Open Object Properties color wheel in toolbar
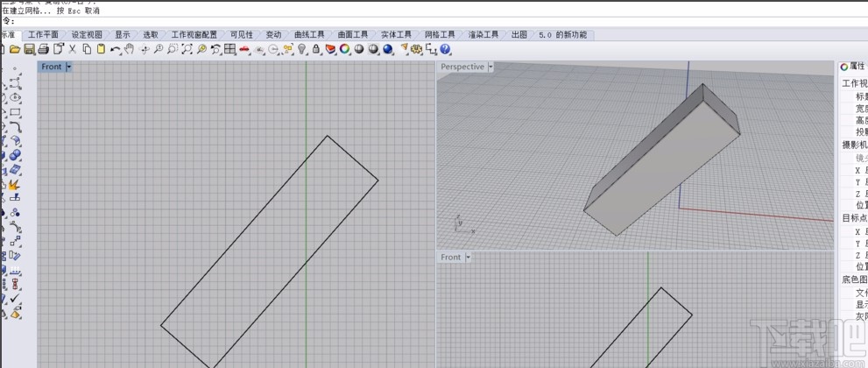868x368 pixels. coord(344,49)
